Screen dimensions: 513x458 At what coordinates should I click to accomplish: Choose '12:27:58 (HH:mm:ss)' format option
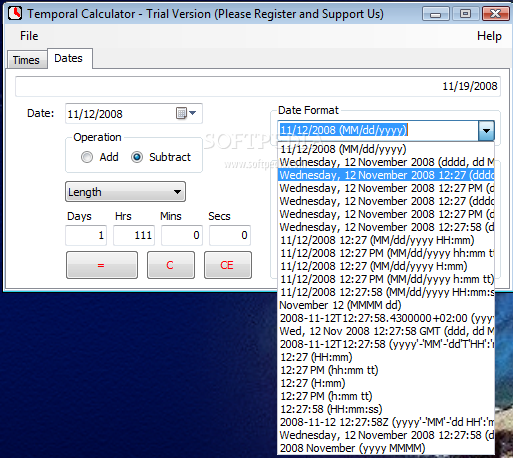[x=386, y=409]
